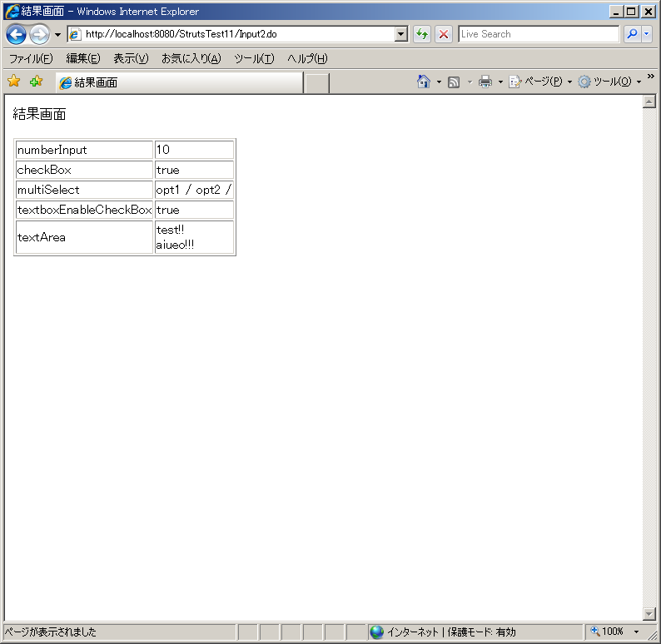Open the search provider options dropdown
The width and height of the screenshot is (661, 644).
coord(646,34)
